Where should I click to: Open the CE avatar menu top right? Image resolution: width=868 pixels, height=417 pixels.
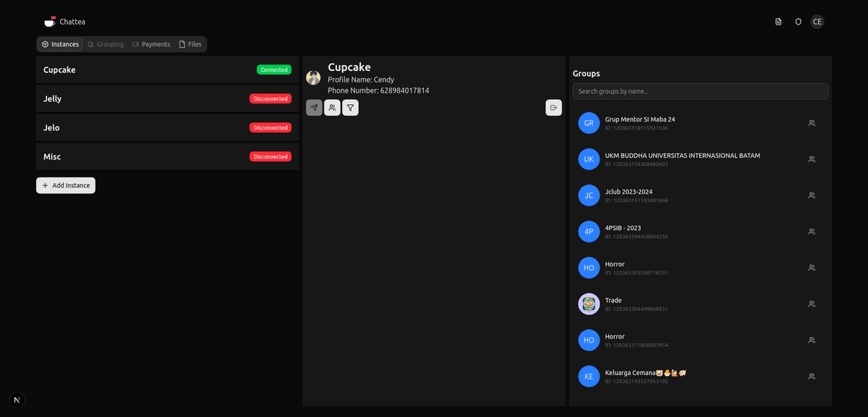[817, 21]
